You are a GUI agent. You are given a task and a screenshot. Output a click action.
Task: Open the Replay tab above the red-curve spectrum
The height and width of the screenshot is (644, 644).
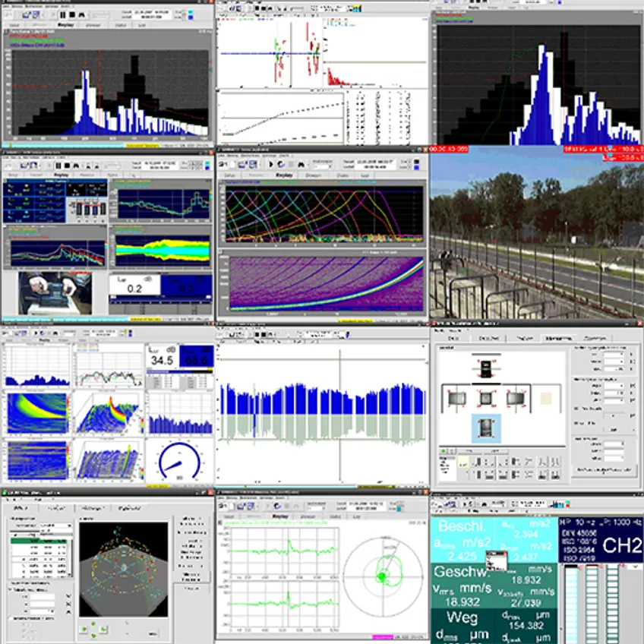[x=66, y=25]
